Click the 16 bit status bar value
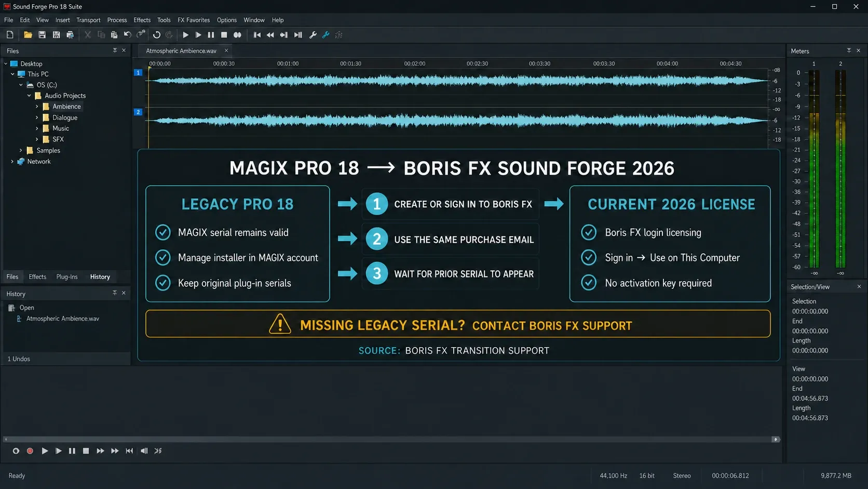Screen dimensions: 868x489 [647, 475]
